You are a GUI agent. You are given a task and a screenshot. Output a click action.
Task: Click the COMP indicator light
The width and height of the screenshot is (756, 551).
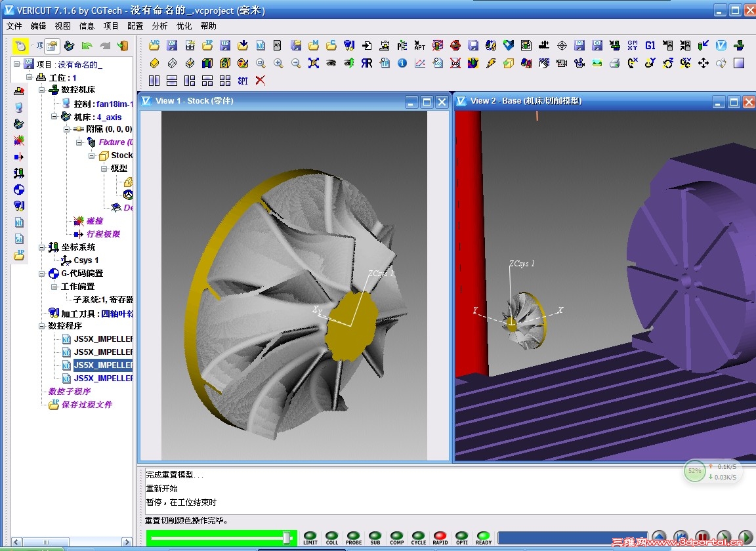397,537
